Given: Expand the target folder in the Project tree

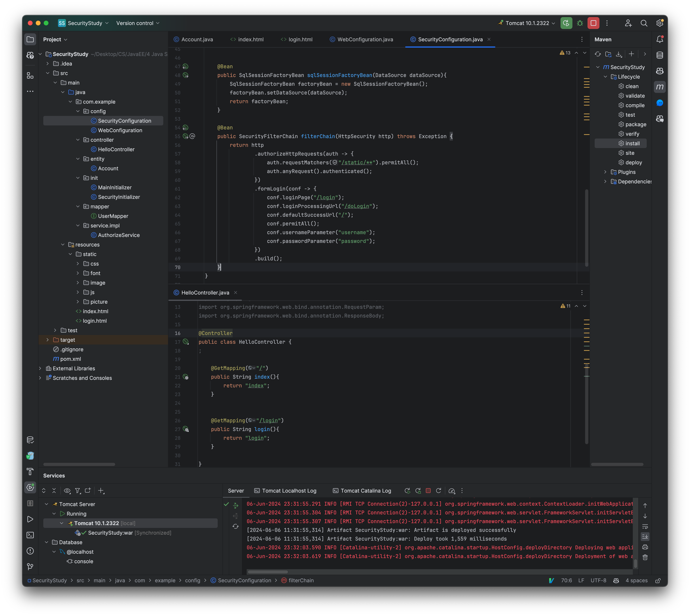Looking at the screenshot, I should coord(47,340).
